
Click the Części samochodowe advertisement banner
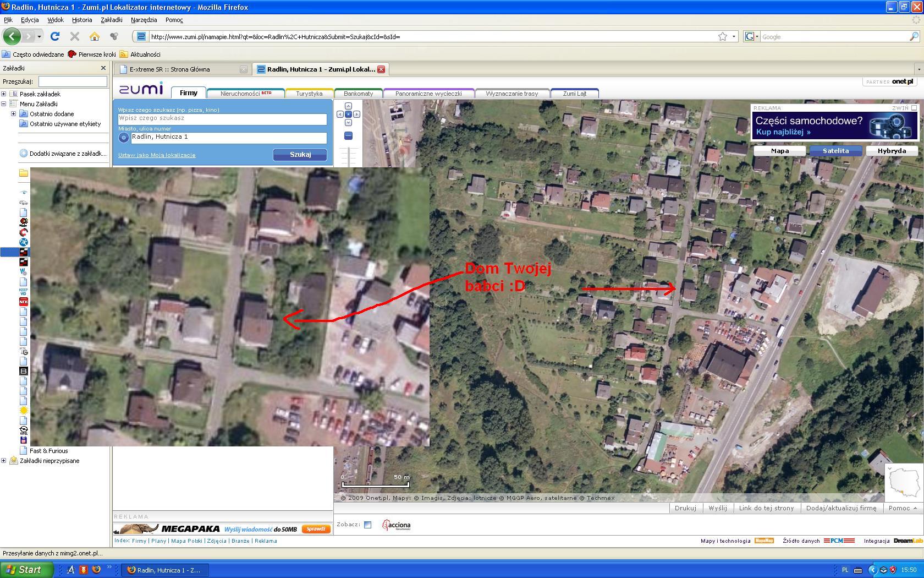click(835, 126)
